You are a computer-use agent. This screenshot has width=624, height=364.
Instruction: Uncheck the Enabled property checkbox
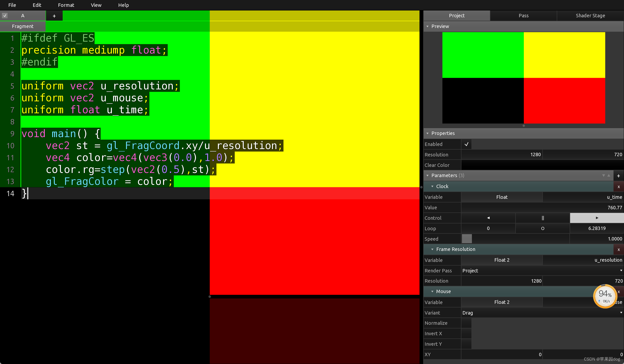tap(466, 144)
